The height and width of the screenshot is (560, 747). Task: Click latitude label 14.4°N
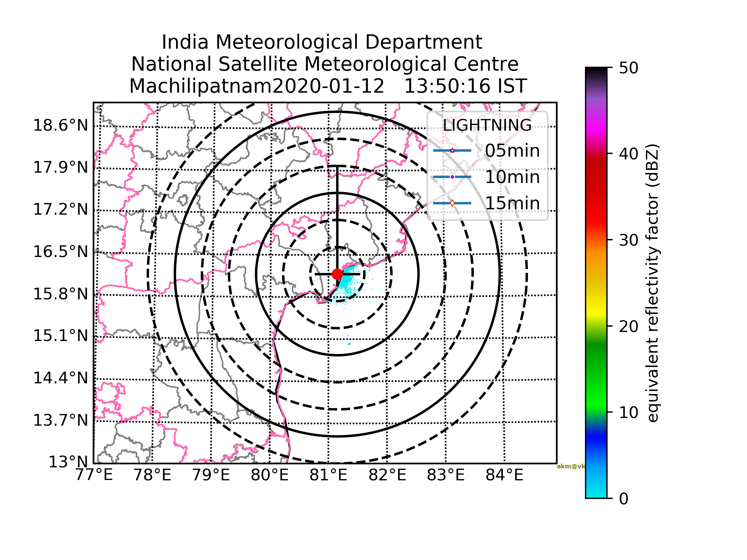(x=60, y=378)
